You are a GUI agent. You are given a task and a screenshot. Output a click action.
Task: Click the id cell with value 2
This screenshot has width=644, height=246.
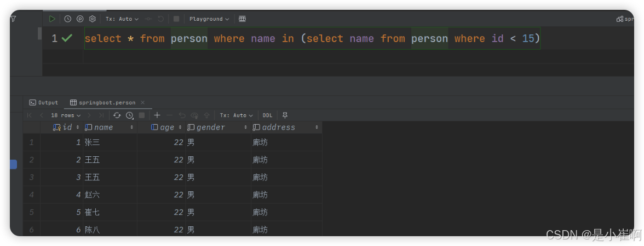coord(61,160)
